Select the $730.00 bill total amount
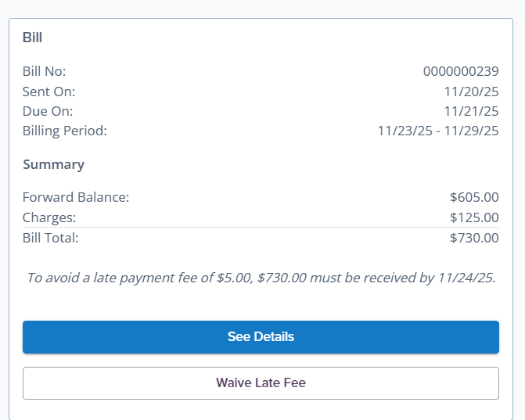Screen dimensions: 525x420 [x=474, y=238]
